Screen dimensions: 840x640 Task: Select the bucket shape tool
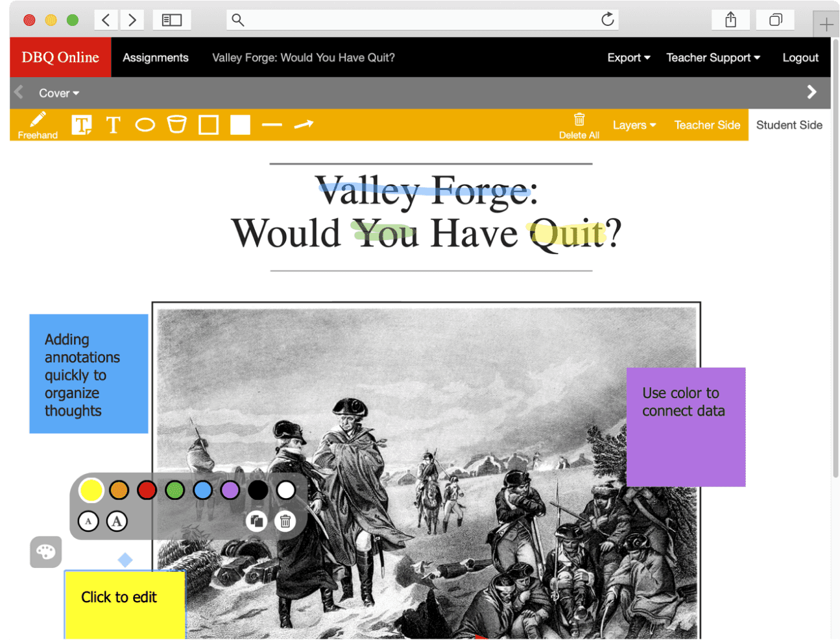(x=176, y=124)
